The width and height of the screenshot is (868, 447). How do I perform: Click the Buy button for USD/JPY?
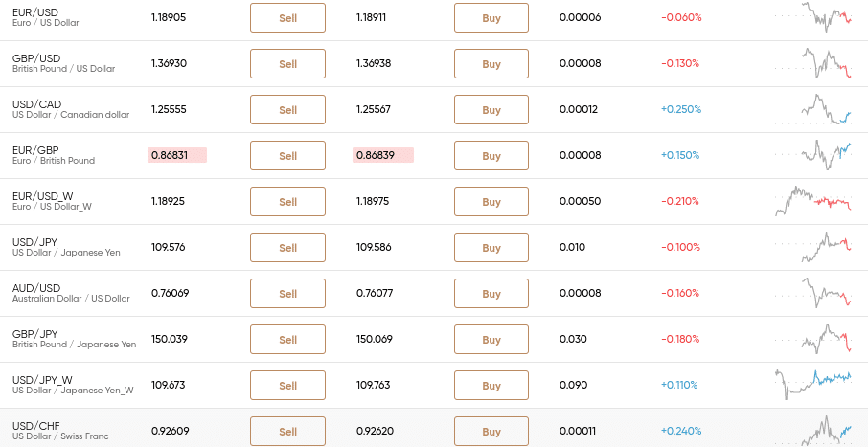491,247
